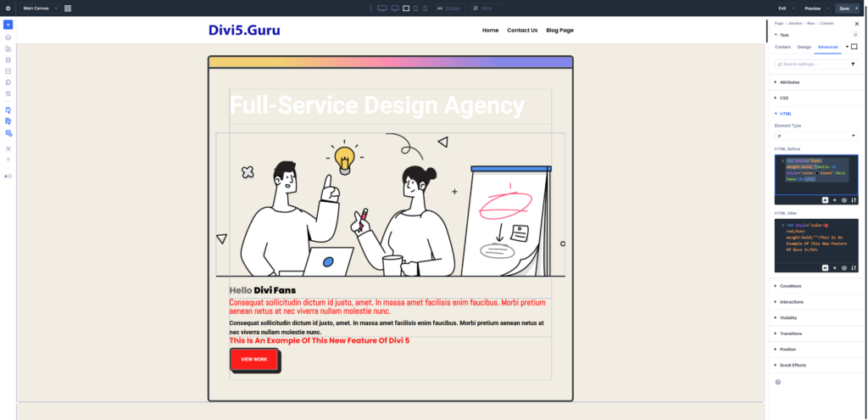This screenshot has width=868, height=420.
Task: Open the builder tools crossed icon
Action: click(x=8, y=148)
